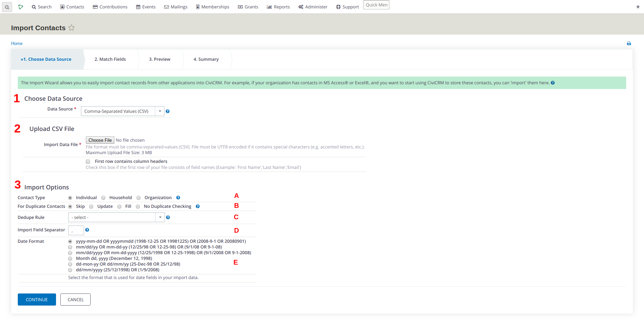
Task: Check 'First row contains column headers'
Action: tap(88, 162)
